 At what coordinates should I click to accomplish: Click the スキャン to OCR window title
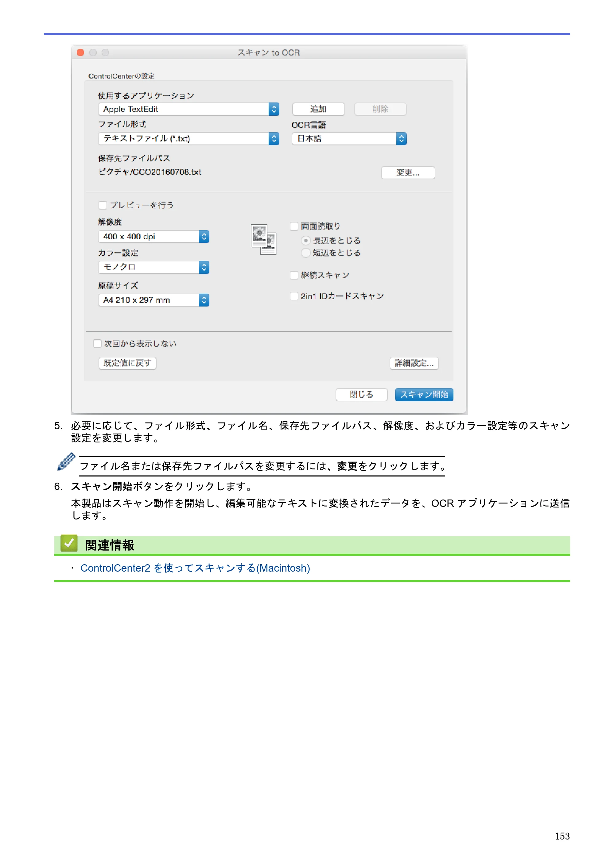[269, 52]
